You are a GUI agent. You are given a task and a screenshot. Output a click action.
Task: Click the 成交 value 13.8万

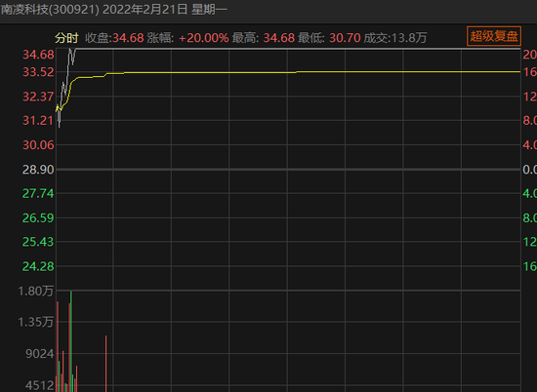tap(408, 38)
